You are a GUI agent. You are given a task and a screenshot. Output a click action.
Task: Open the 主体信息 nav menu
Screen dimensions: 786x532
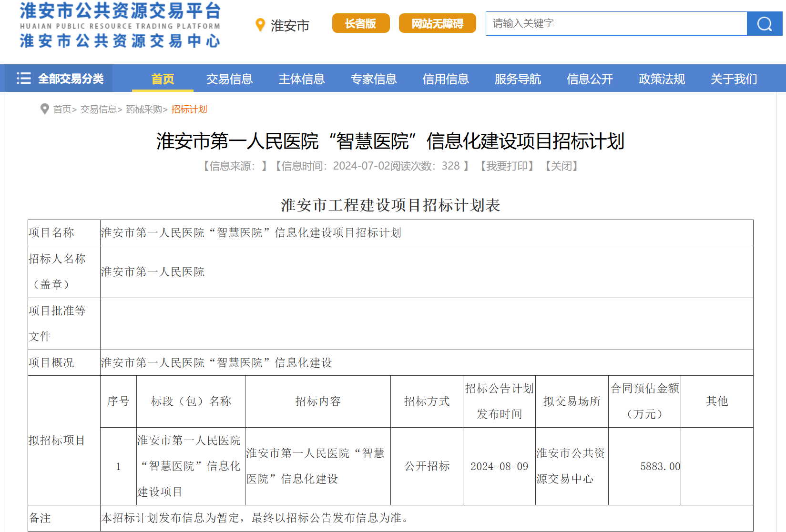click(x=301, y=79)
